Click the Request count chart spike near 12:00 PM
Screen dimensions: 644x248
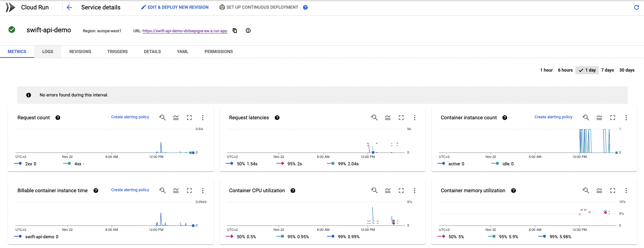tap(161, 147)
